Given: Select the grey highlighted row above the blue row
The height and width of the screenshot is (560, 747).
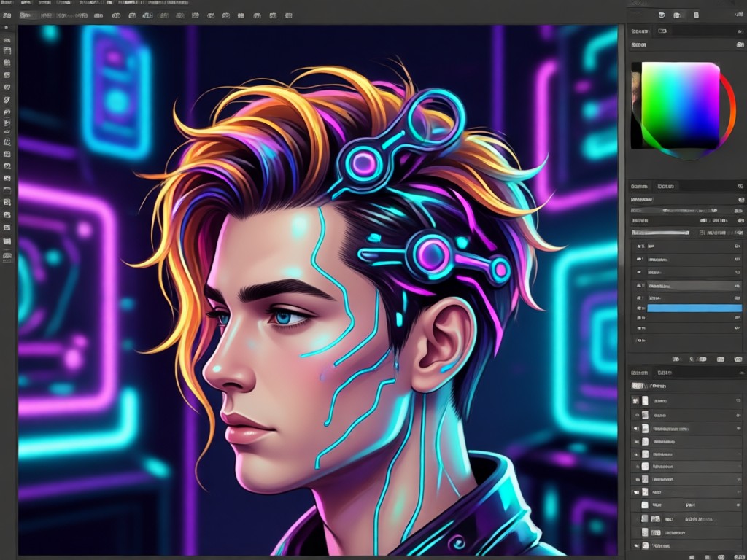Looking at the screenshot, I should coord(694,286).
